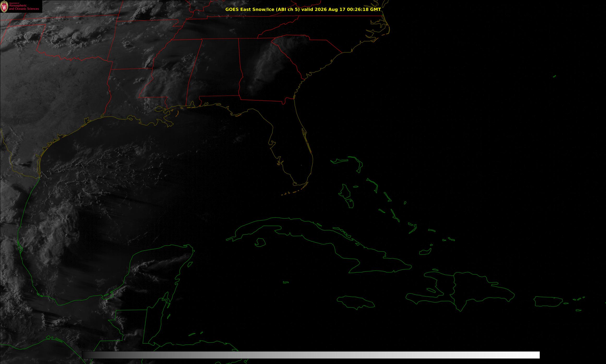
Task: Click the Atmospheric and Oceanic Sciences text
Action: [24, 7]
